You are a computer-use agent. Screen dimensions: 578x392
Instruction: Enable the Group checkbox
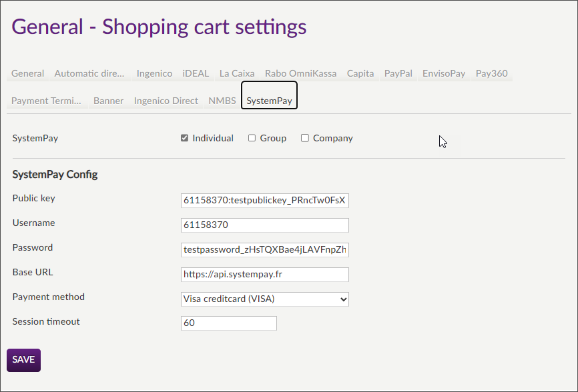[x=252, y=138]
